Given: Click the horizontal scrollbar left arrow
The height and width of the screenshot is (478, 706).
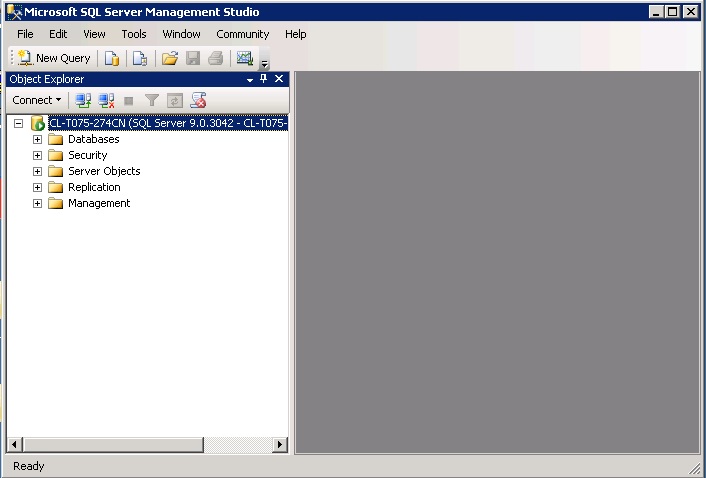Looking at the screenshot, I should point(14,445).
